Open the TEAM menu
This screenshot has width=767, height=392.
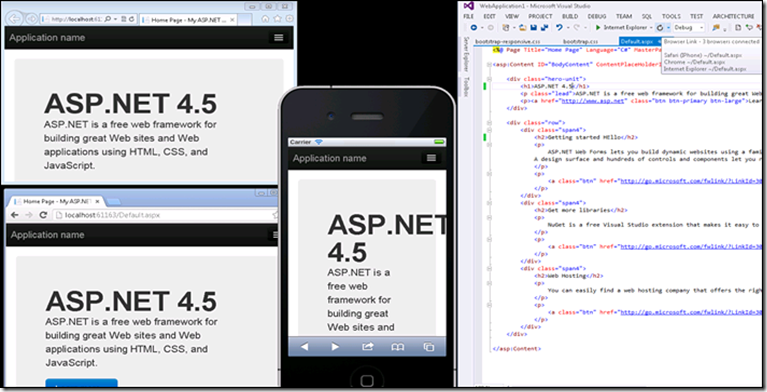(x=624, y=16)
